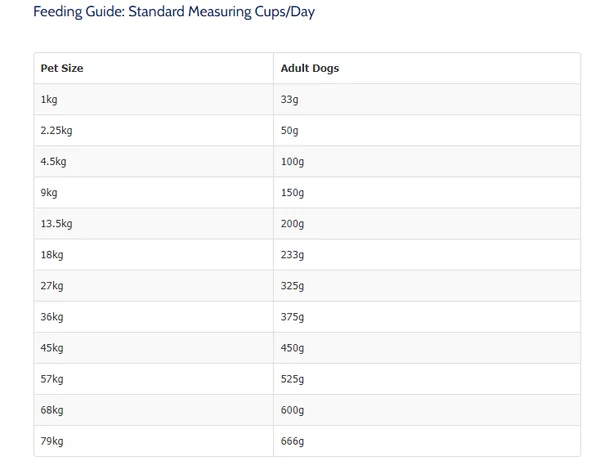
Task: Select the 1kg pet size cell
Action: pos(49,99)
